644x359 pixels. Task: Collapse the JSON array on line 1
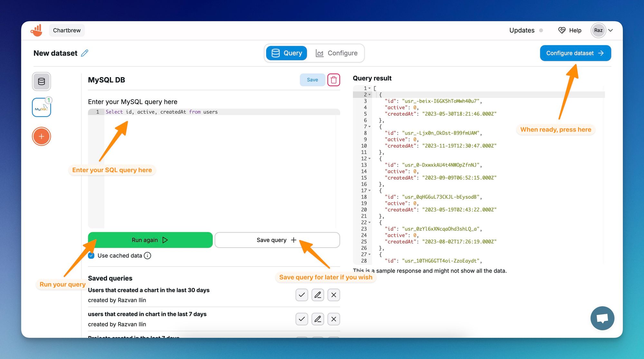[x=369, y=88]
